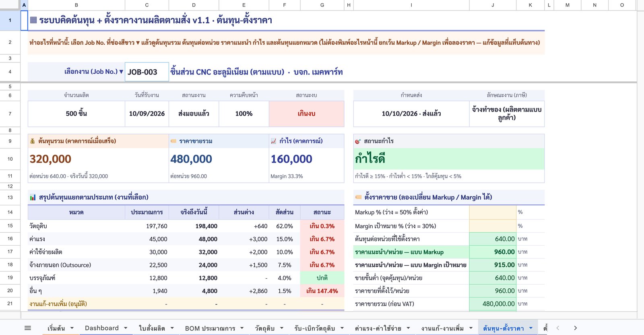
Task: Open dropdown arrow on วัตถุดิบ tab
Action: [x=281, y=328]
